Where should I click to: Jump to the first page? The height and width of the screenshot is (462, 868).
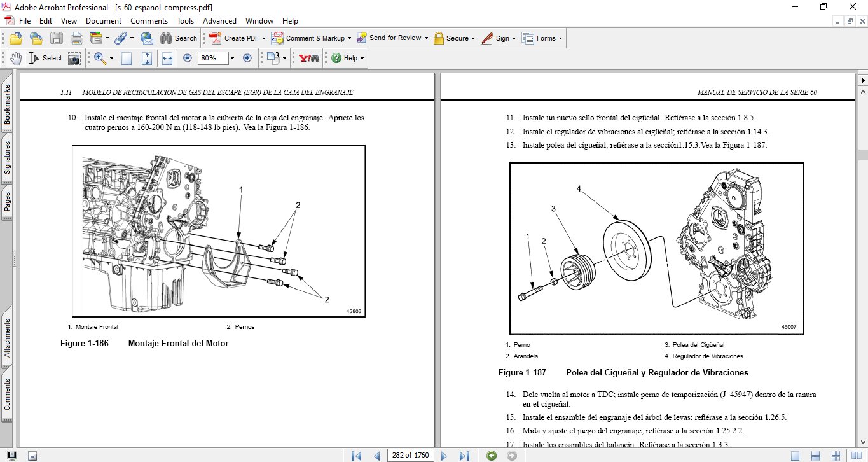pyautogui.click(x=356, y=456)
